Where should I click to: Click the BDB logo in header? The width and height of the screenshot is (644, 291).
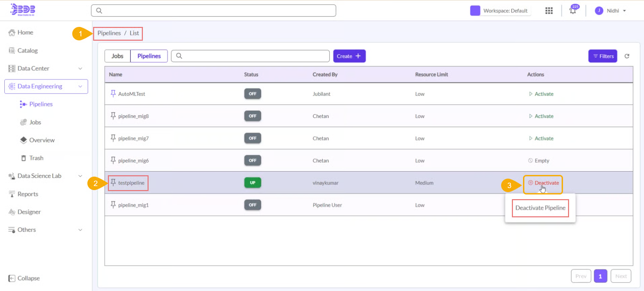tap(23, 10)
